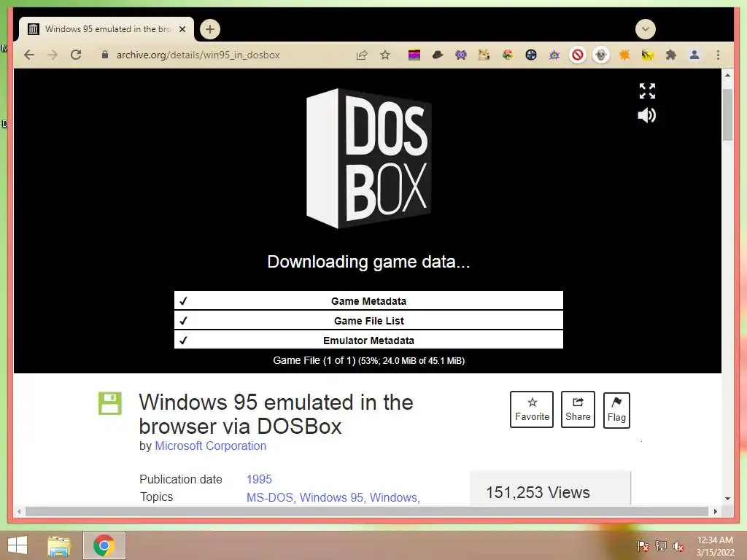This screenshot has width=747, height=560.
Task: Click the scroll up arrow
Action: pyautogui.click(x=727, y=75)
